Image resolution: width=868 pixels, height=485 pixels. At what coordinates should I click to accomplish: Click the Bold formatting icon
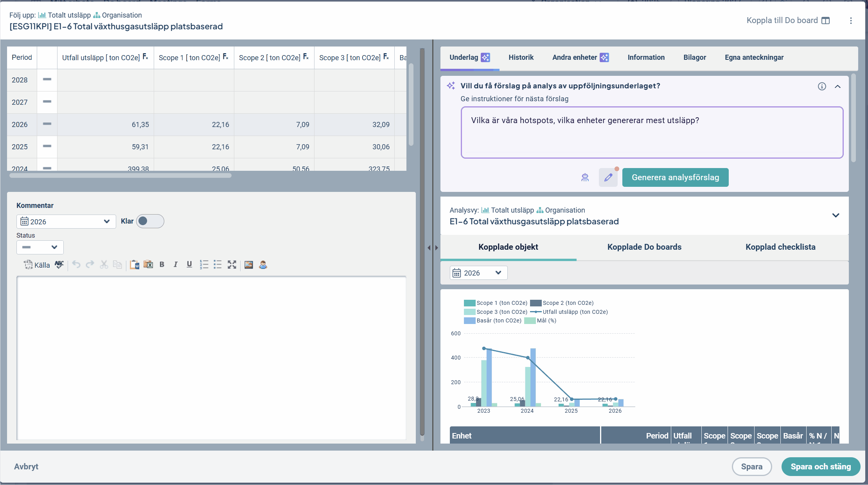162,265
